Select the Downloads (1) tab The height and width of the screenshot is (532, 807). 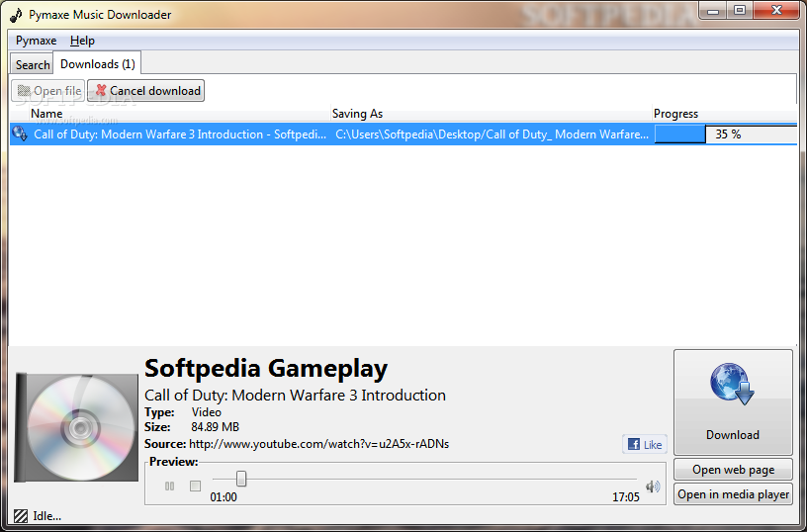(97, 64)
